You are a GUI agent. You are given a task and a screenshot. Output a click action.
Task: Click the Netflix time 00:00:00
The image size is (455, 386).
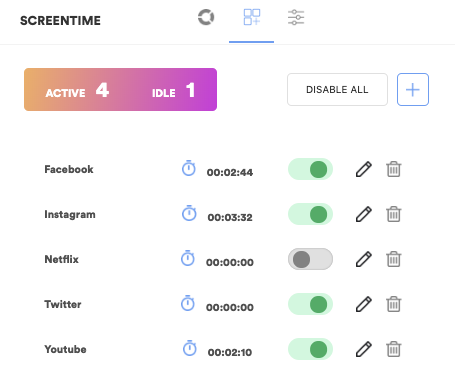click(230, 262)
